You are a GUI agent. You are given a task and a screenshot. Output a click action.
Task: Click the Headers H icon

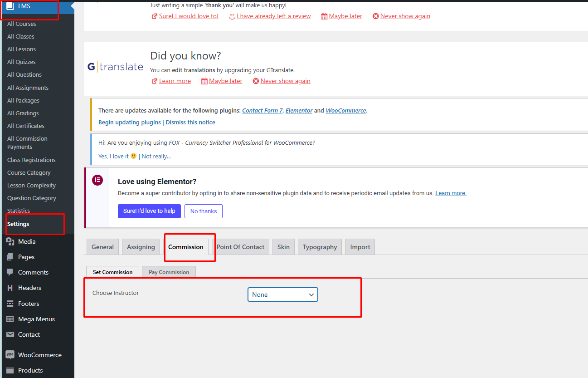click(x=10, y=288)
